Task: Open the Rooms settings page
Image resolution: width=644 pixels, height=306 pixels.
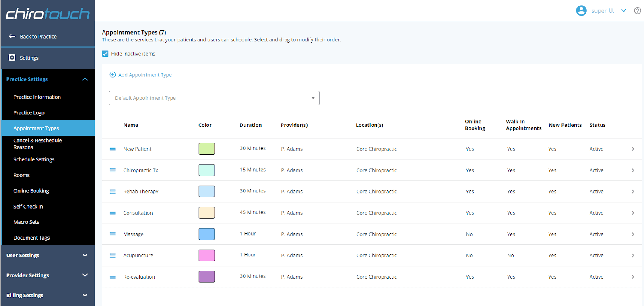Action: pos(21,175)
